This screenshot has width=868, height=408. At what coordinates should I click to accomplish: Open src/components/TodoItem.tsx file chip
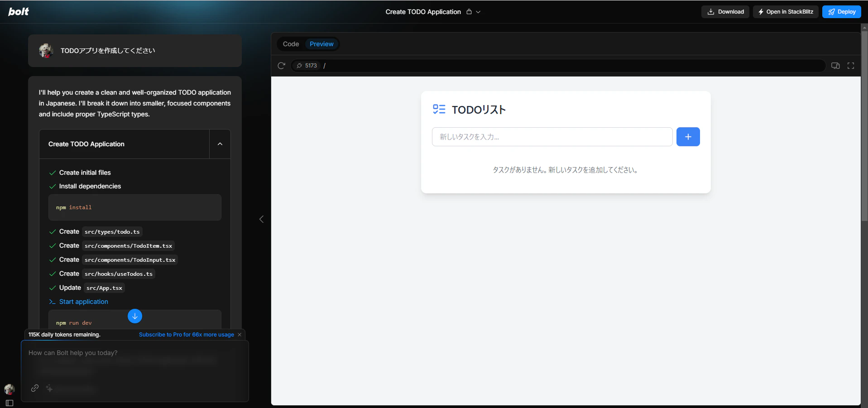coord(129,246)
